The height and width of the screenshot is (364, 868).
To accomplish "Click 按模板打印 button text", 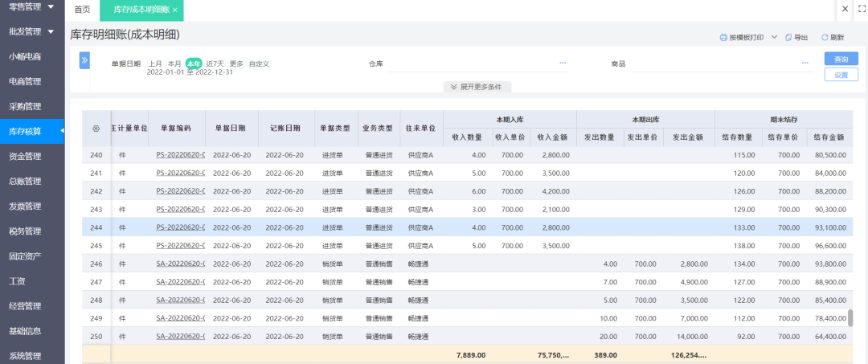I will pyautogui.click(x=746, y=38).
